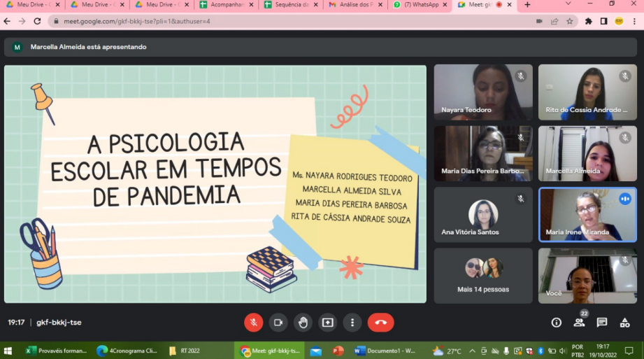Click the Mais 14 pessoas tile
Image resolution: width=644 pixels, height=359 pixels.
click(x=483, y=276)
